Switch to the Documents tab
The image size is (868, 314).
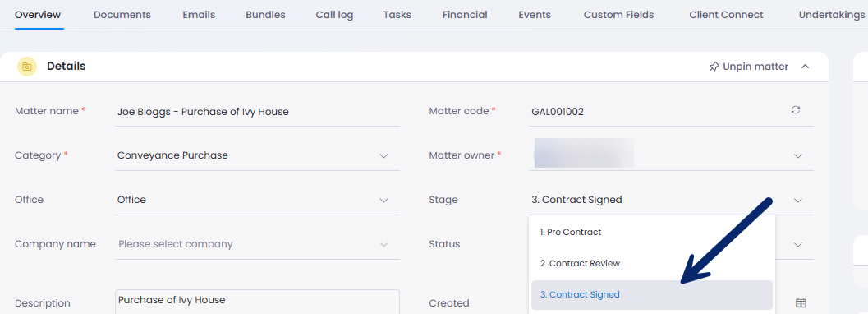click(122, 15)
